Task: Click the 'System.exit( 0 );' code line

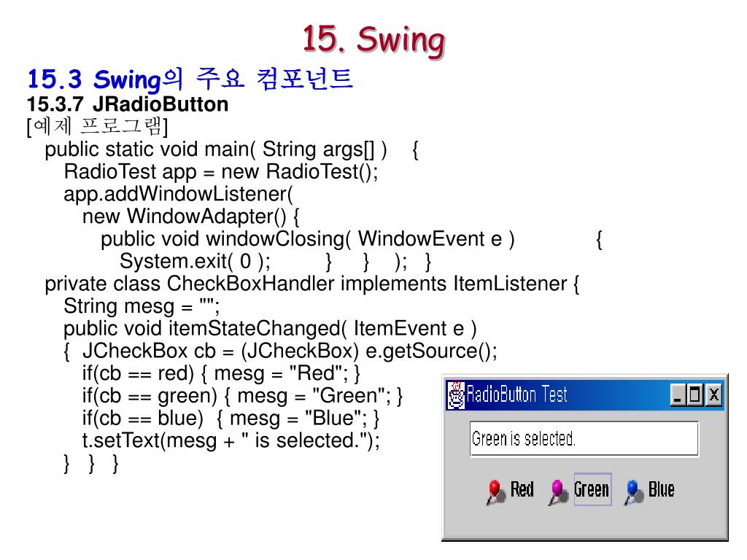Action: click(275, 262)
